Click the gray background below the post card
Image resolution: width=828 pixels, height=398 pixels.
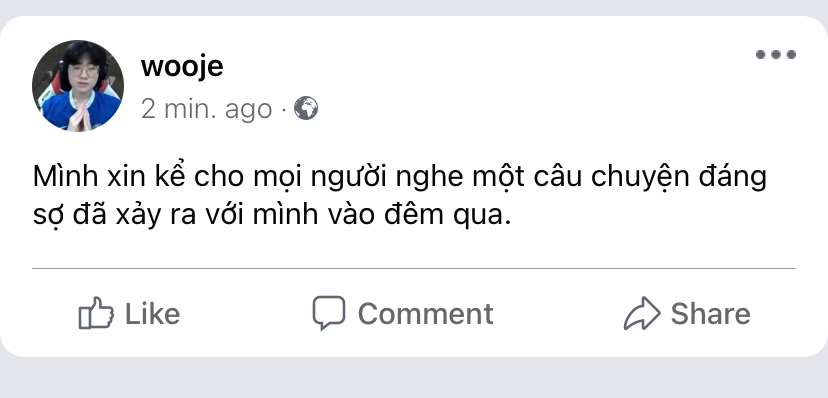click(414, 379)
